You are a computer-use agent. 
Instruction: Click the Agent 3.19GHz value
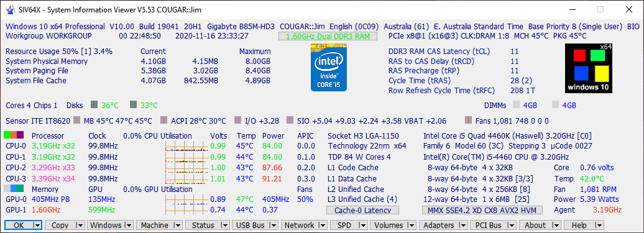click(607, 210)
